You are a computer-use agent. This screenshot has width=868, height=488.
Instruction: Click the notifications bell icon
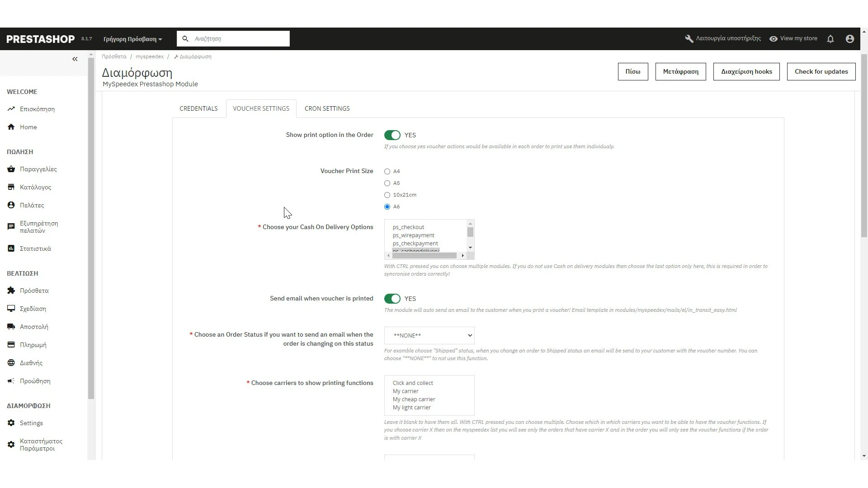coord(830,39)
